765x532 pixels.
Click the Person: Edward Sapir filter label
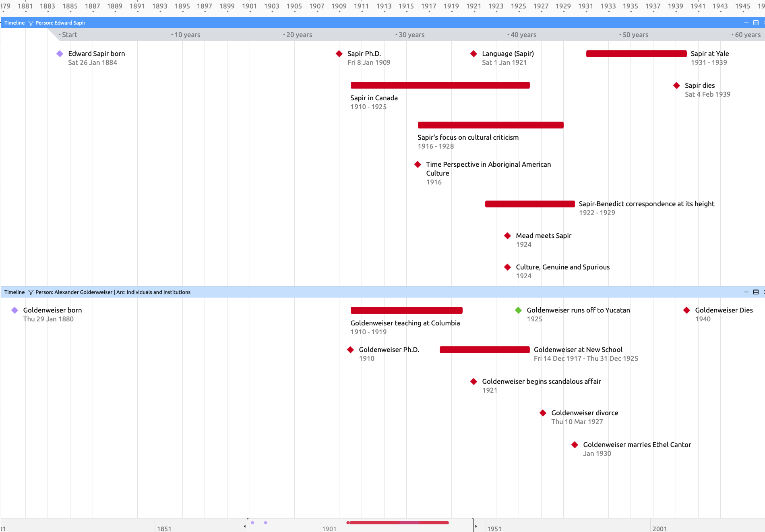tap(60, 23)
